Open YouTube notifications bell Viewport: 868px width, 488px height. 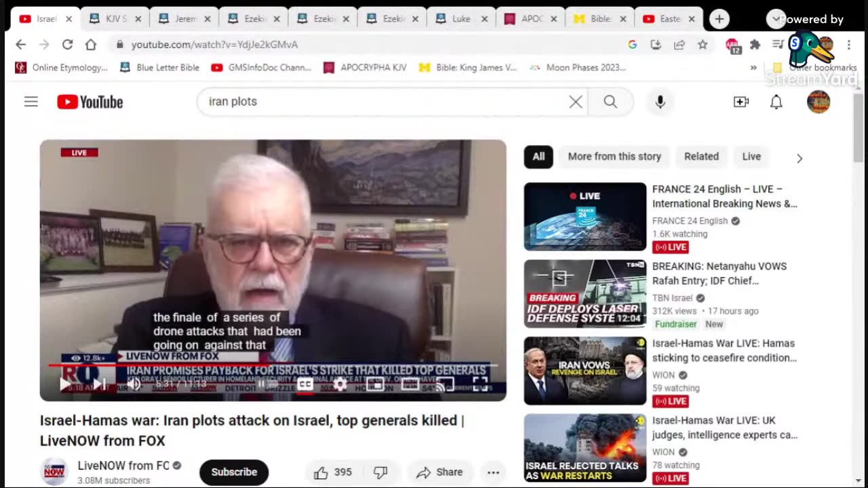[x=776, y=102]
